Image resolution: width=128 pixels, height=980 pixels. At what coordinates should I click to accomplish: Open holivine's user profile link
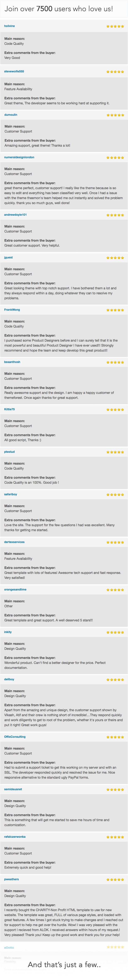pyautogui.click(x=10, y=26)
